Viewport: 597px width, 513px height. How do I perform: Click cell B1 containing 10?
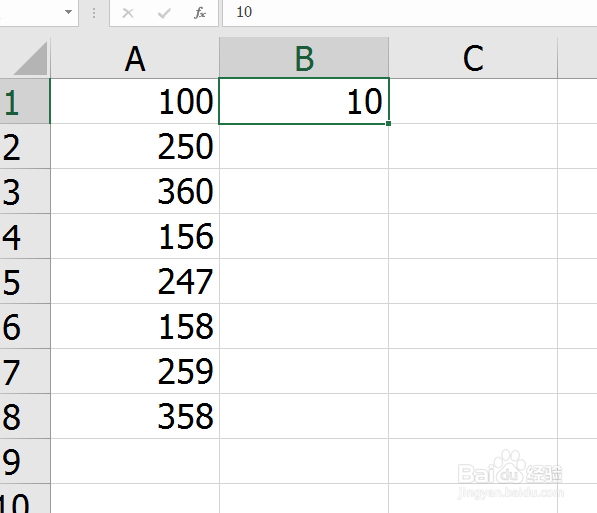tap(304, 101)
